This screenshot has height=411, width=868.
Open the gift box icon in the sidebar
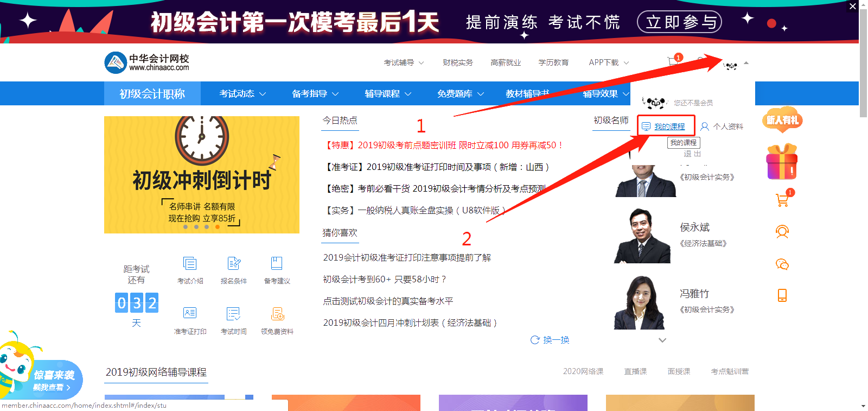782,162
